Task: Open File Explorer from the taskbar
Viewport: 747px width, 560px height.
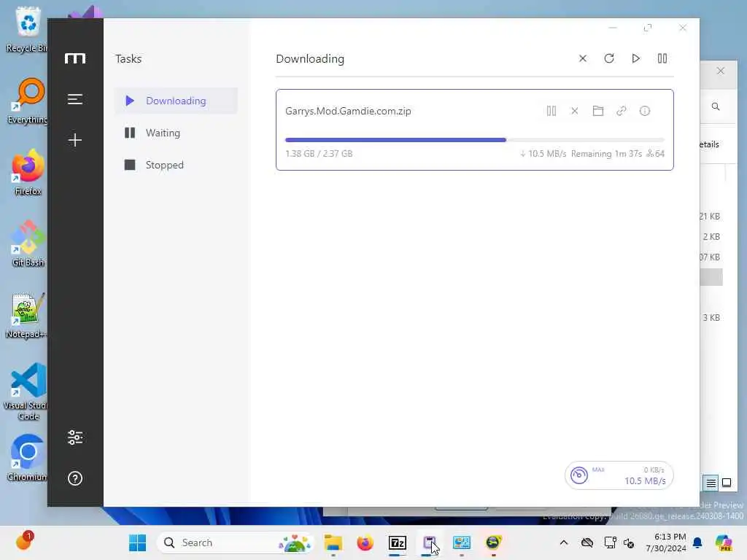Action: pos(333,542)
